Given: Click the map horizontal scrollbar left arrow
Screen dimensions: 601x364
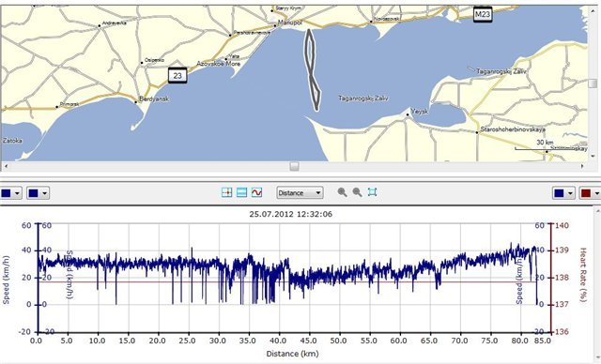Looking at the screenshot, I should [x=6, y=166].
